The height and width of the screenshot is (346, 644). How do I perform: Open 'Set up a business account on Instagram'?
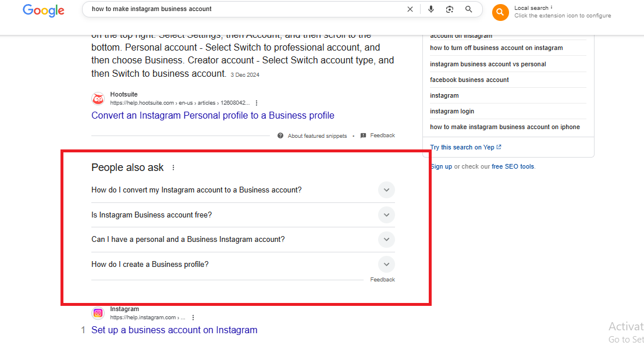pos(174,330)
